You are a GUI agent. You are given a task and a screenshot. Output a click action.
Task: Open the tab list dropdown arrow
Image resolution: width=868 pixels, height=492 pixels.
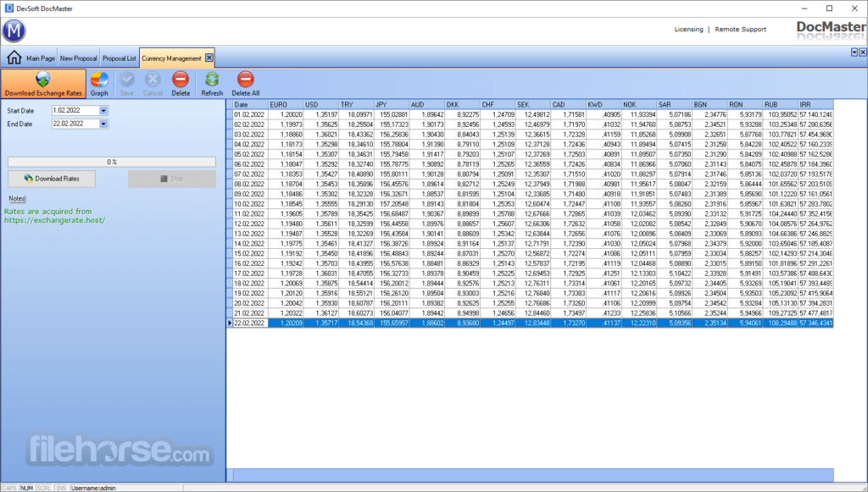pos(854,52)
